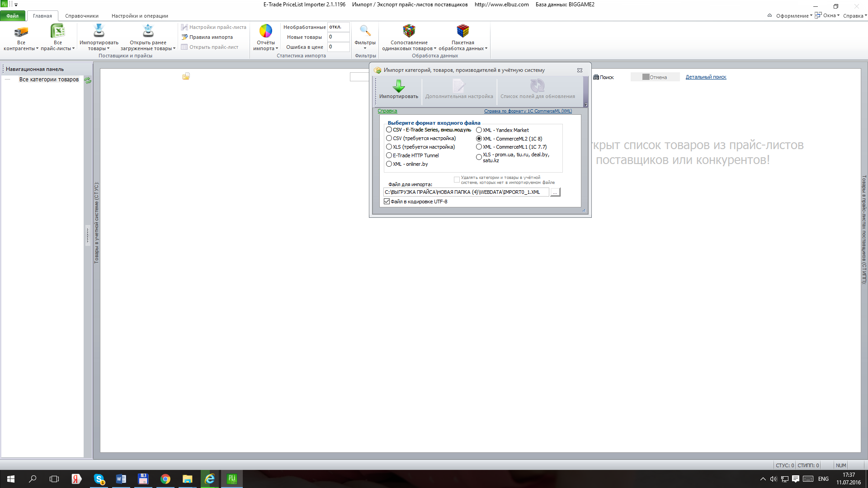
Task: Switch to Настройки и операции tab
Action: click(140, 16)
